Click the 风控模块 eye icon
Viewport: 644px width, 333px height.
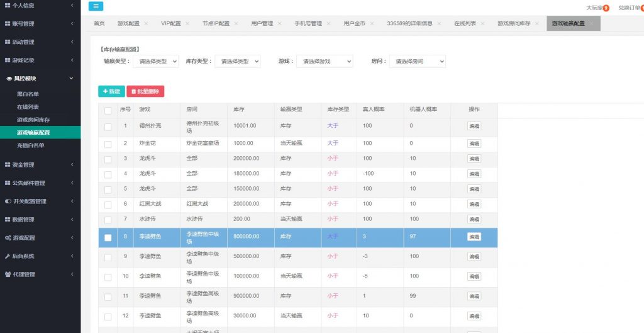click(x=9, y=79)
